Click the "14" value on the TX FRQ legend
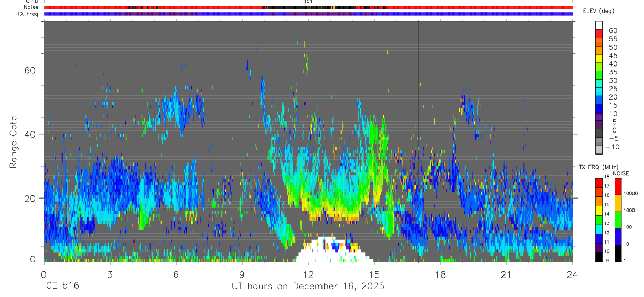This screenshot has width=644, height=297. pyautogui.click(x=606, y=214)
